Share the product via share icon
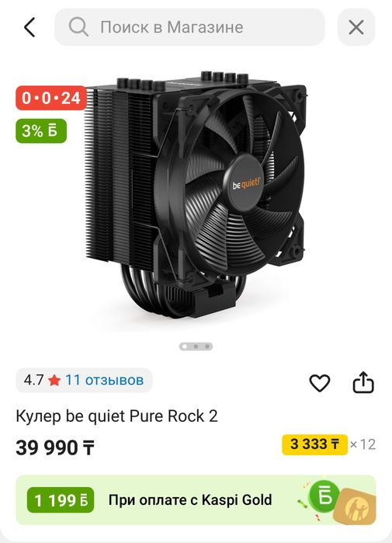The height and width of the screenshot is (543, 392). (363, 382)
